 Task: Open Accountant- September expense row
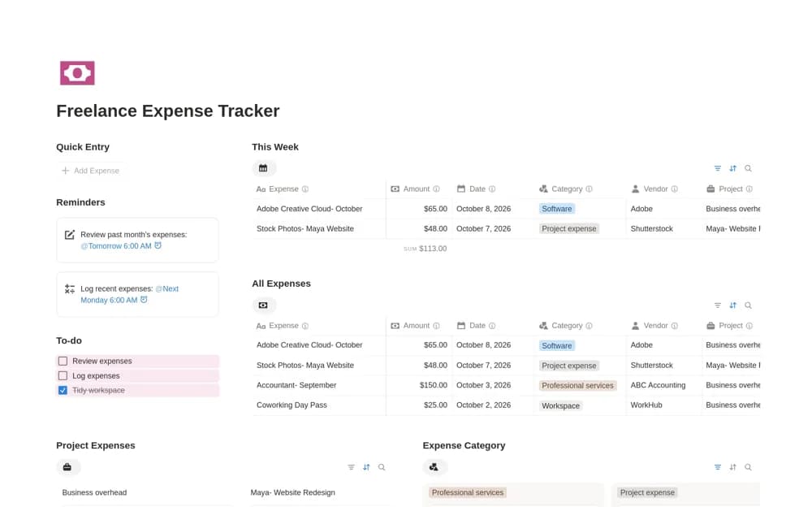pos(296,385)
